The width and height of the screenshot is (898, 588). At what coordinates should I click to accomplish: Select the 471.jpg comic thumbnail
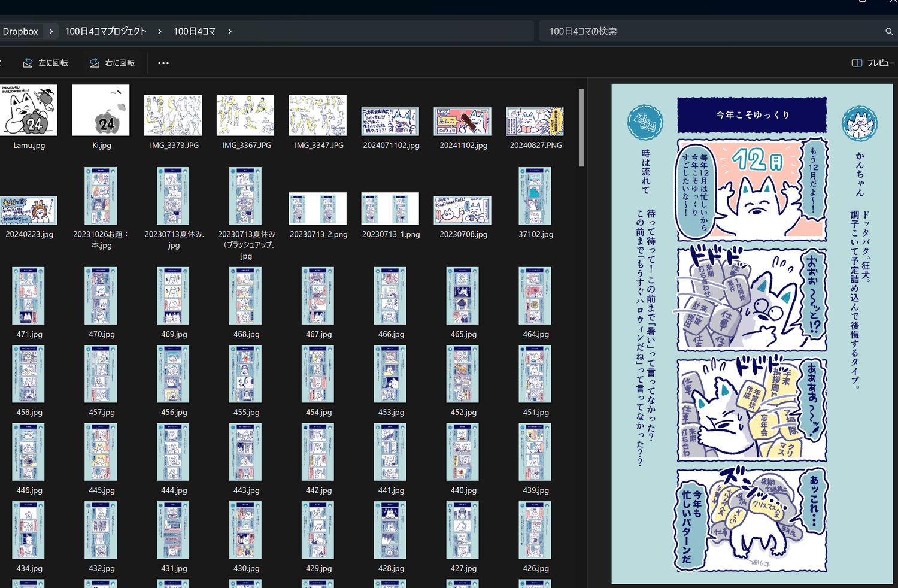[29, 296]
